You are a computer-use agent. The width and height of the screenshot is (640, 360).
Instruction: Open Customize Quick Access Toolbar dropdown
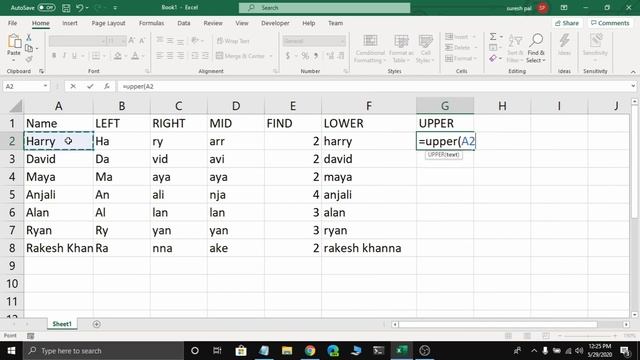pos(115,8)
